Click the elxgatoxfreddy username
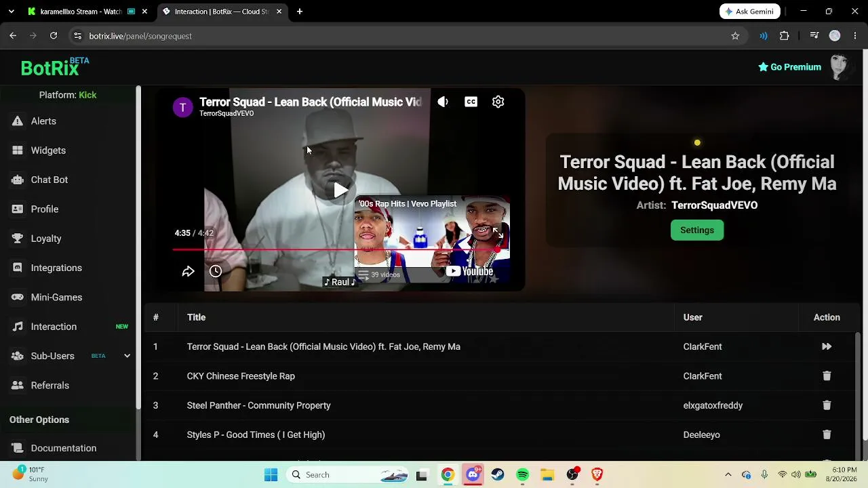This screenshot has height=488, width=868. point(713,405)
